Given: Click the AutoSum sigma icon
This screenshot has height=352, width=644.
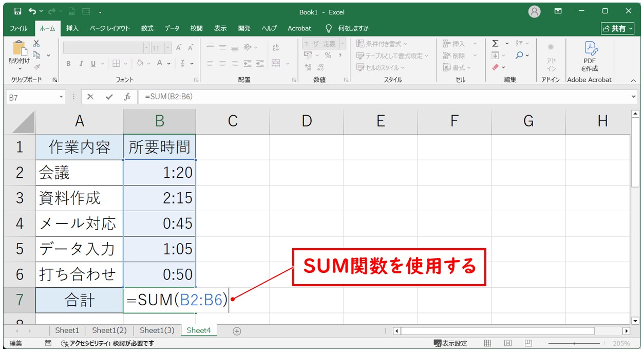Looking at the screenshot, I should pos(495,44).
